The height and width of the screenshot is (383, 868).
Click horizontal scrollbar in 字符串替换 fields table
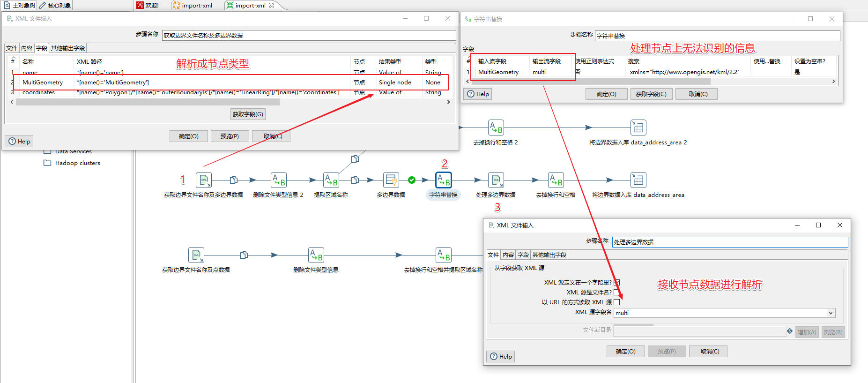click(590, 81)
